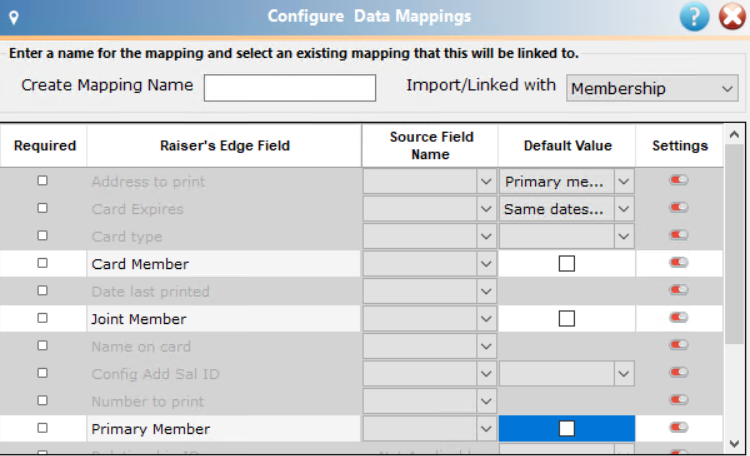
Task: Check Required box for Address to print
Action: (43, 180)
